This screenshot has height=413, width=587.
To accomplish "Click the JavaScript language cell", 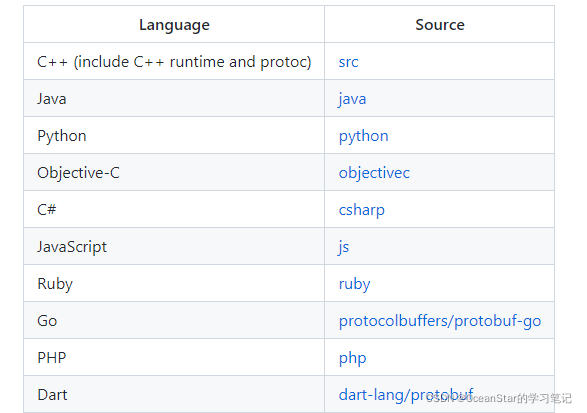I will click(174, 246).
